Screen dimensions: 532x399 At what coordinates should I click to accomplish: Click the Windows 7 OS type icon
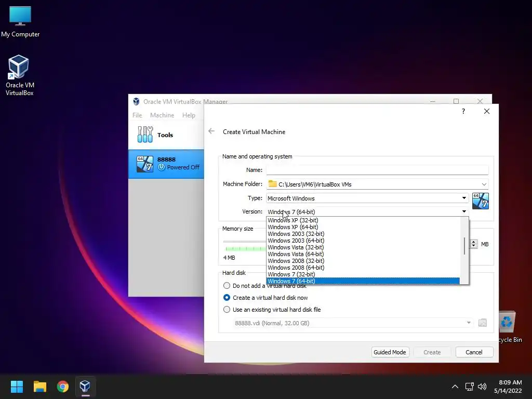(481, 201)
